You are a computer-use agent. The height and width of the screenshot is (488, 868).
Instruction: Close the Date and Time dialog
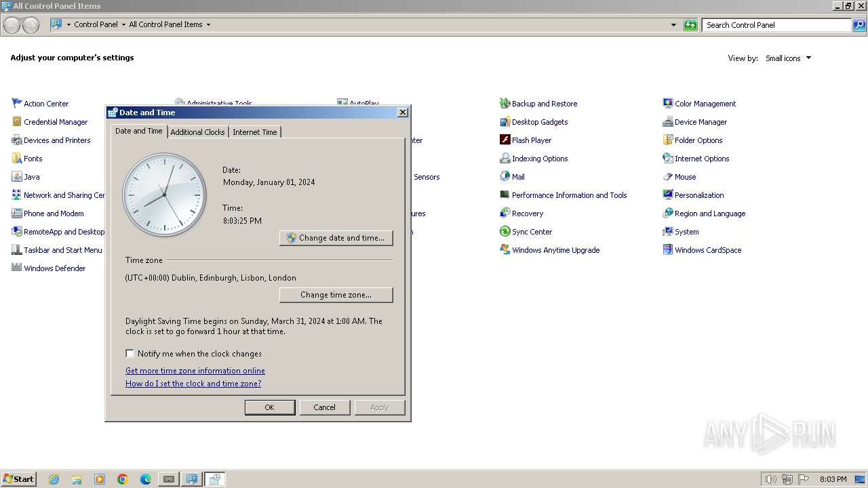click(402, 113)
